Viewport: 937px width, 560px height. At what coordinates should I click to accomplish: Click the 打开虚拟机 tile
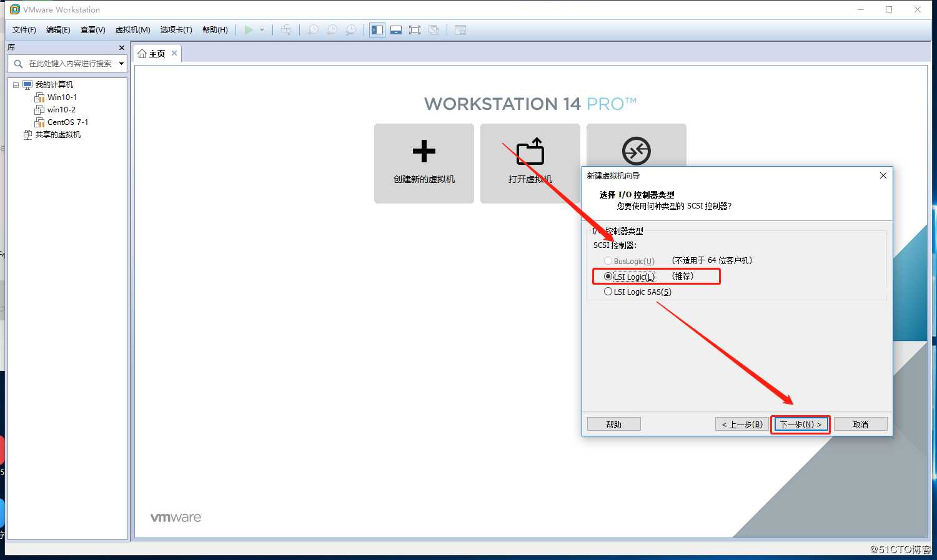(530, 164)
